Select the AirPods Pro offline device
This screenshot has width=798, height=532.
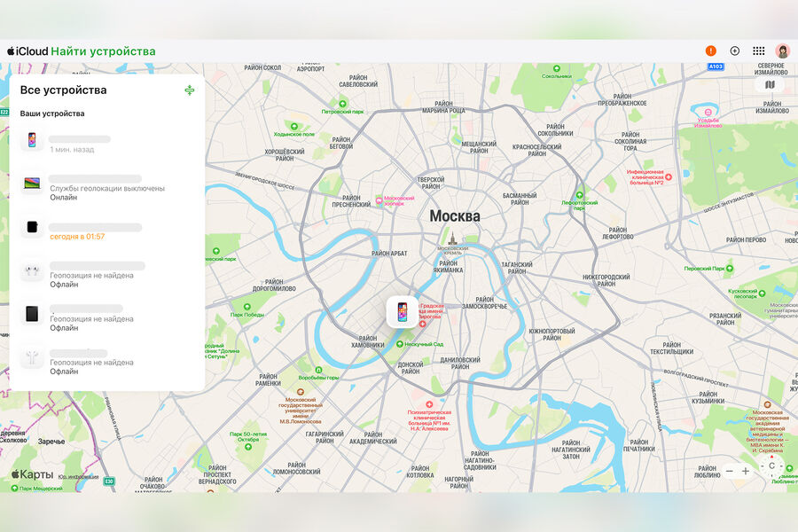click(x=107, y=271)
